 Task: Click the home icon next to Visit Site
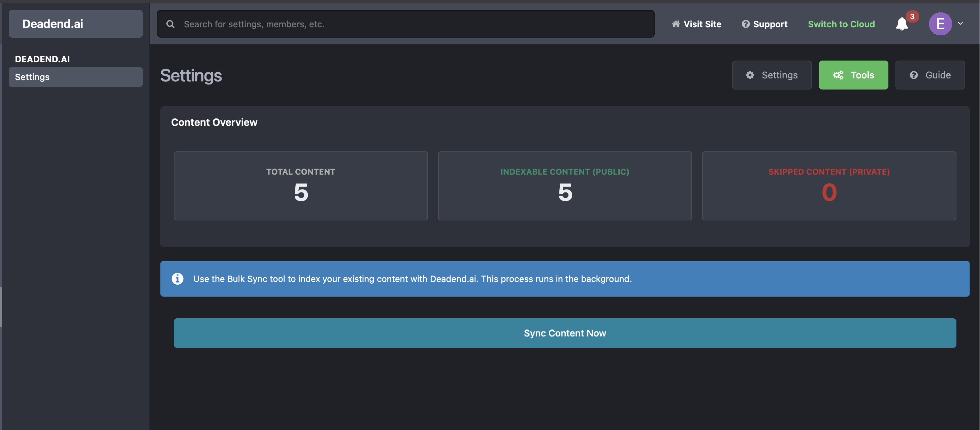pyautogui.click(x=676, y=24)
